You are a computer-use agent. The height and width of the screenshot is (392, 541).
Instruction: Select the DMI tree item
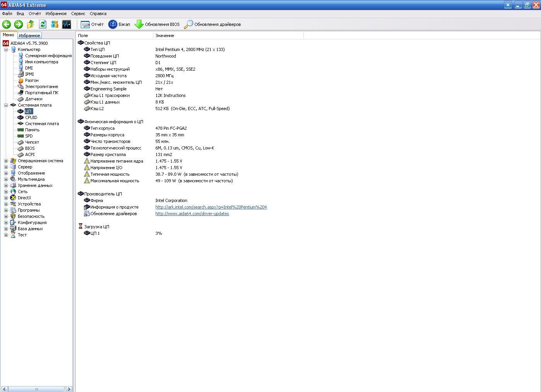pos(29,68)
